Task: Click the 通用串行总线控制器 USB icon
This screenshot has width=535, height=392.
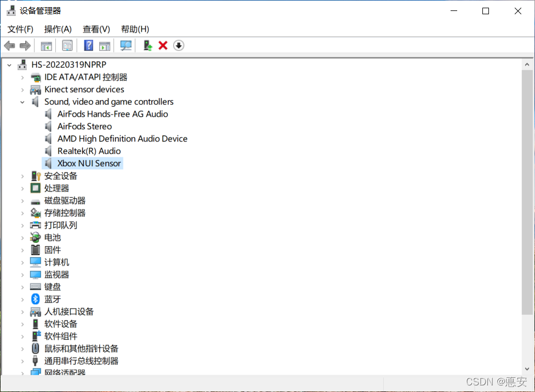Action: pos(35,361)
